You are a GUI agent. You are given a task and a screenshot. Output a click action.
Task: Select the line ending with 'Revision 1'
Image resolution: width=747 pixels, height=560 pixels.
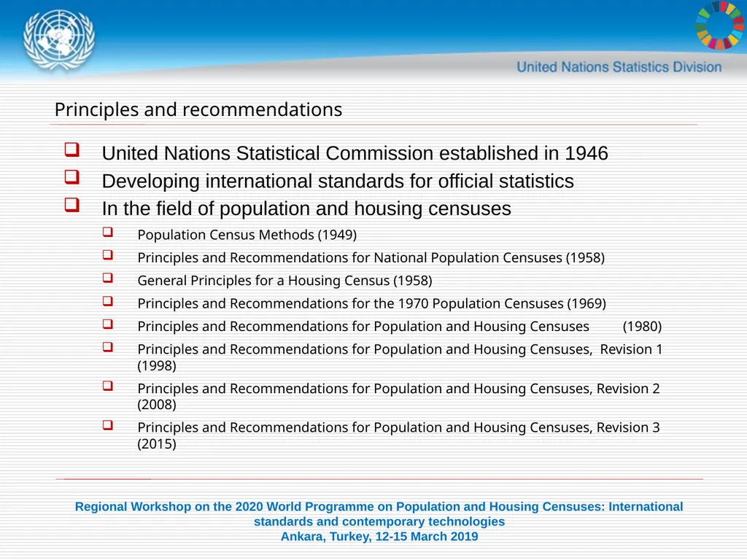point(400,349)
